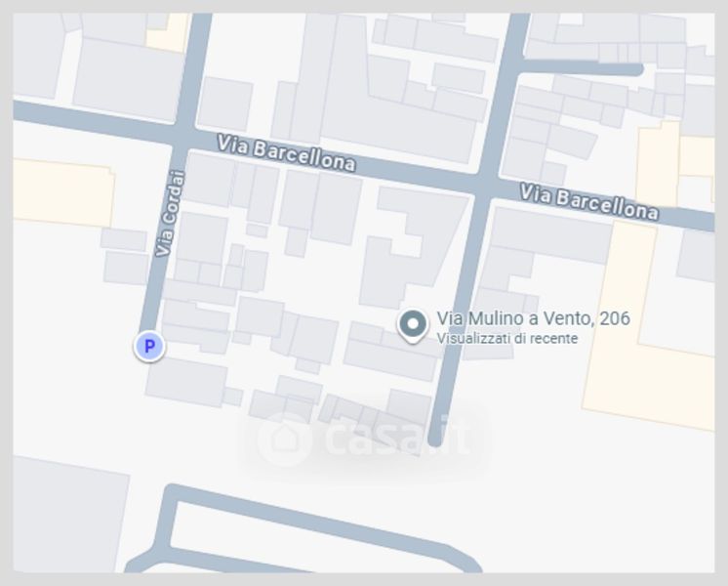Click the Via Barcellona crossing near the pin's street

coord(486,186)
